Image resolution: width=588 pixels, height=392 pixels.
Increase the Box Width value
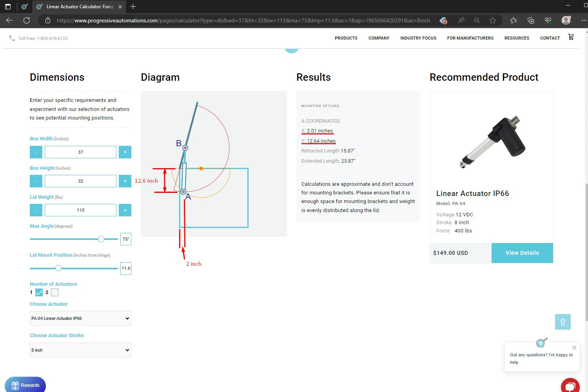[125, 152]
